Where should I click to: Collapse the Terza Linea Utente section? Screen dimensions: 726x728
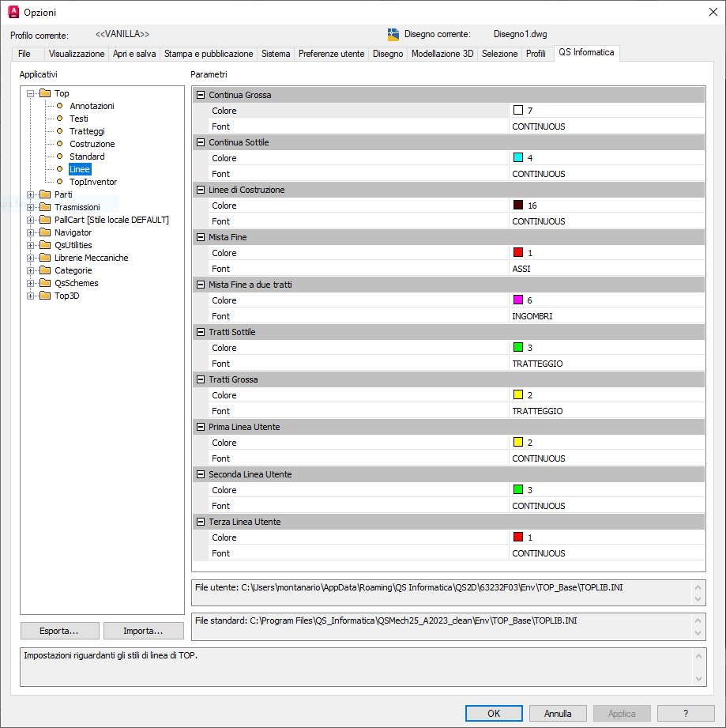click(201, 522)
